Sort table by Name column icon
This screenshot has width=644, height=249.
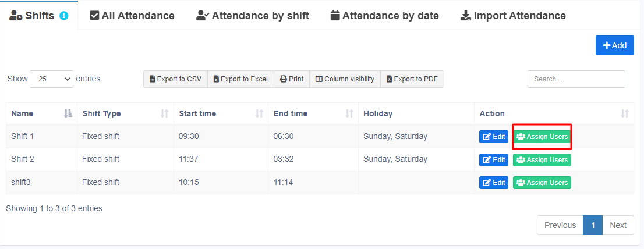[x=68, y=113]
